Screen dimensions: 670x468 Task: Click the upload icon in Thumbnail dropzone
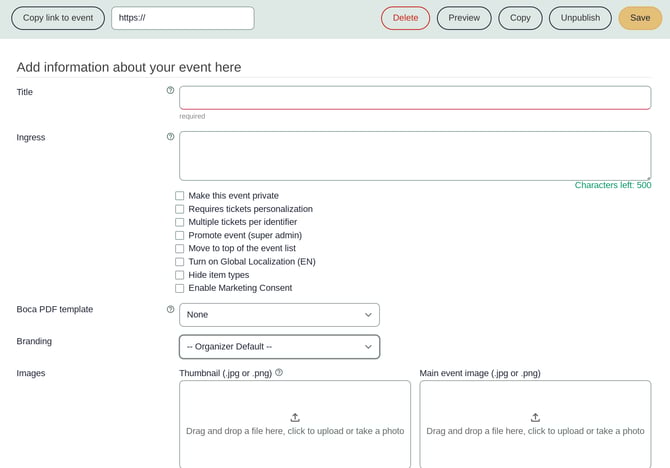tap(295, 417)
